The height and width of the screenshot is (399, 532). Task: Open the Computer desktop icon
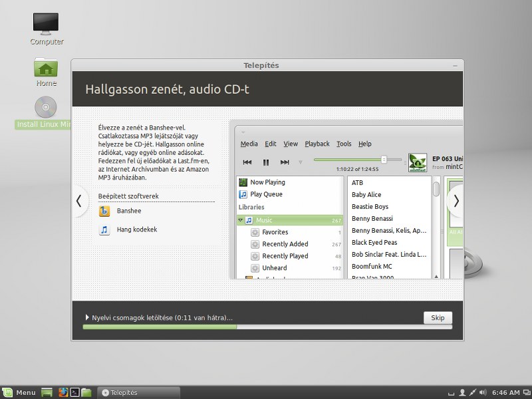tap(46, 29)
